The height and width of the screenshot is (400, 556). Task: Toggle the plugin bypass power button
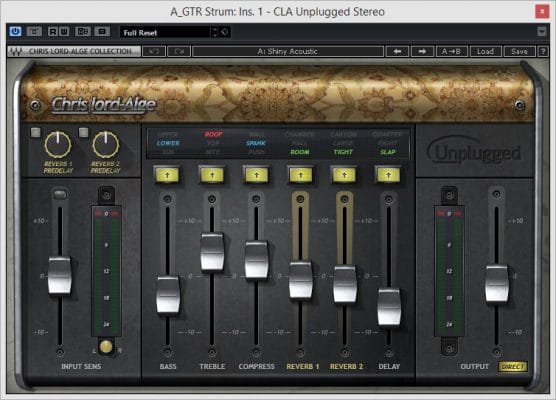(x=15, y=32)
